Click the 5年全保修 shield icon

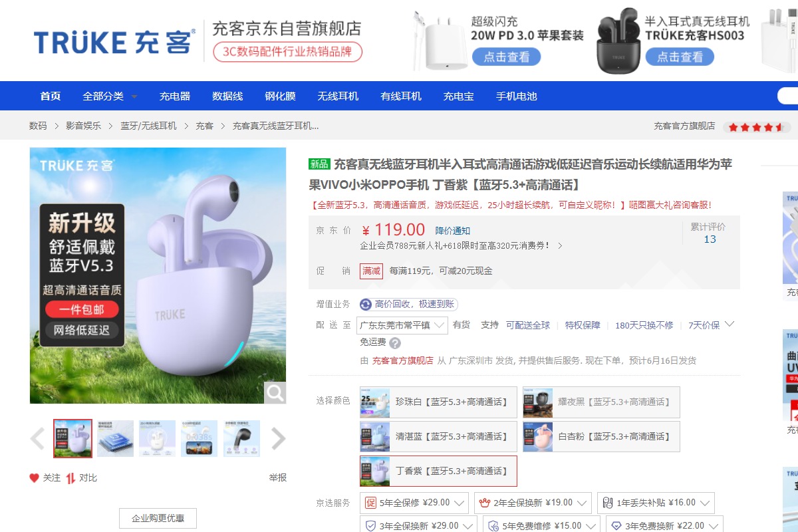[370, 503]
